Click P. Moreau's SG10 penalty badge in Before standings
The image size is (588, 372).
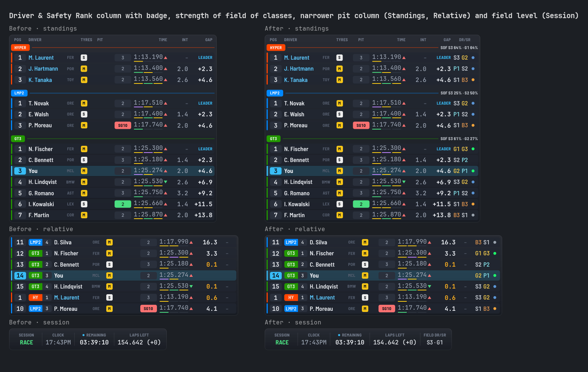tap(123, 125)
